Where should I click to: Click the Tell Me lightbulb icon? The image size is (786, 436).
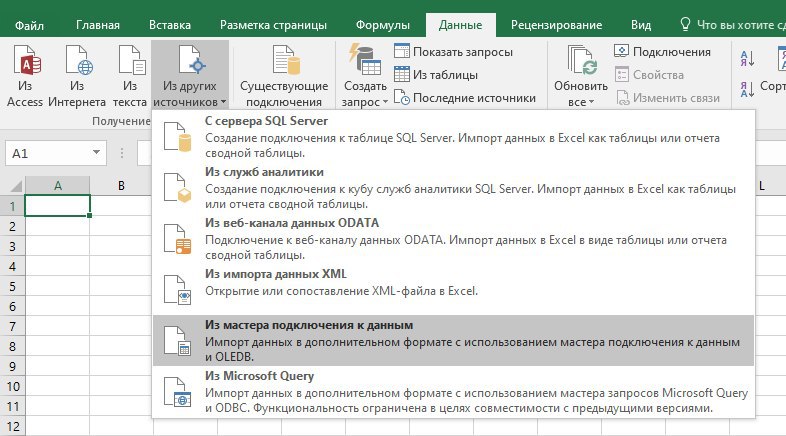tap(685, 24)
